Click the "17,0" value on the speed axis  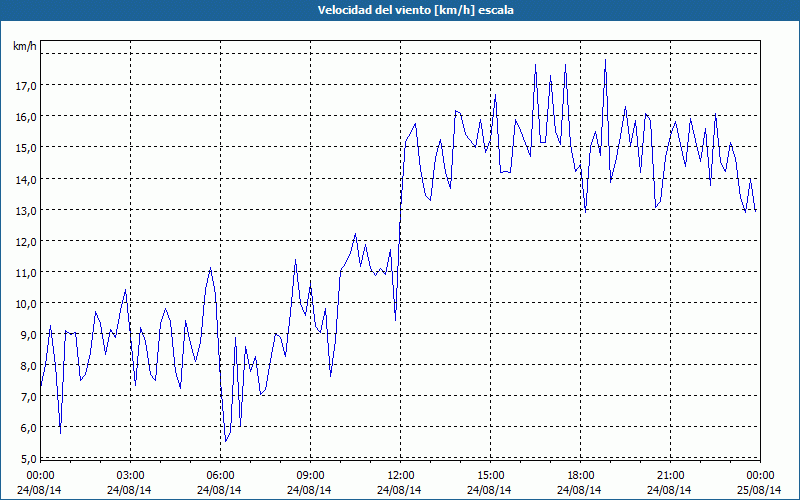(26, 86)
